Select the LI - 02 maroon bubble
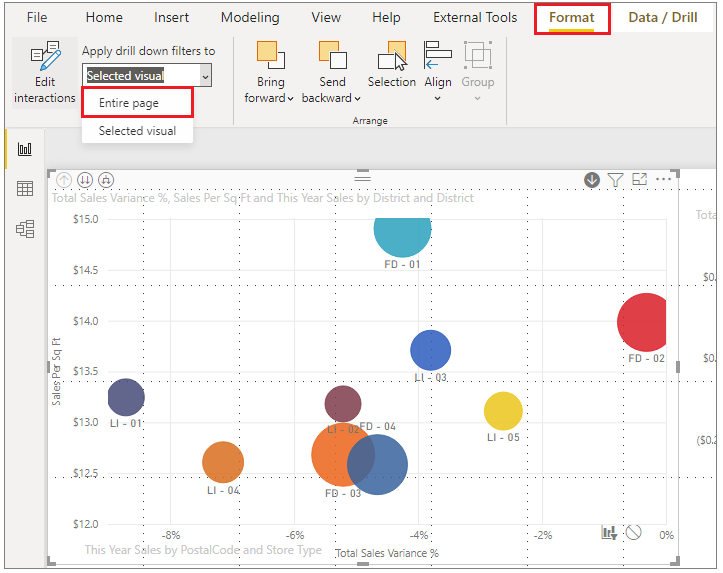The image size is (723, 573). [343, 404]
